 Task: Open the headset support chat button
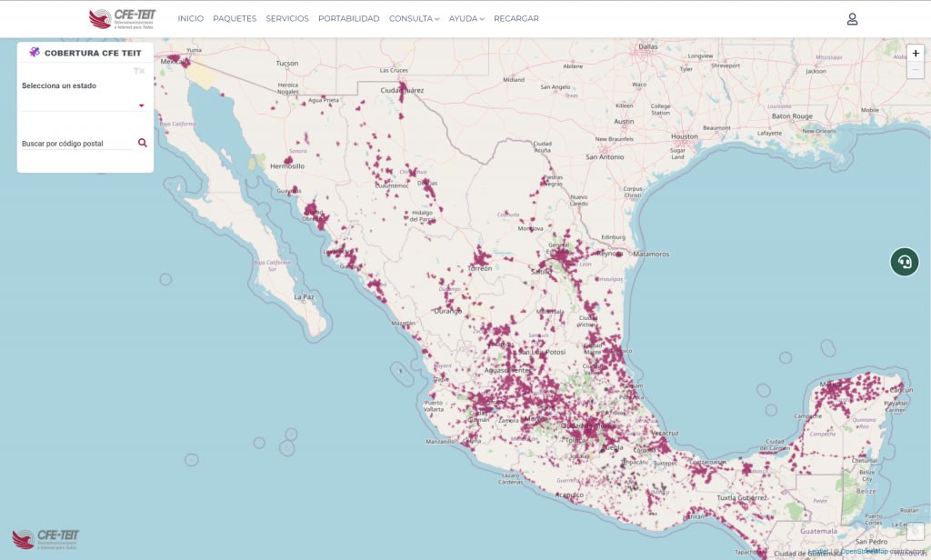coord(904,262)
